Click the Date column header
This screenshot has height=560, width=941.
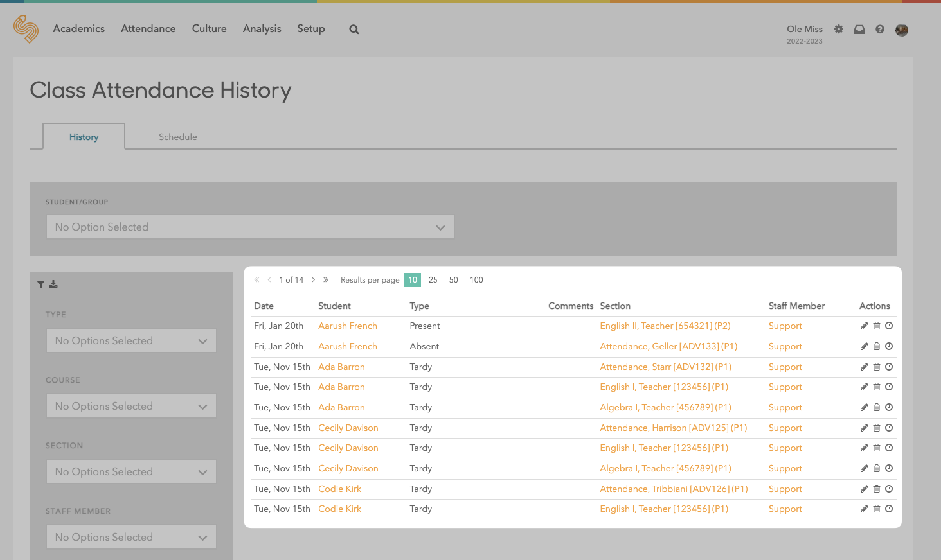(x=264, y=306)
